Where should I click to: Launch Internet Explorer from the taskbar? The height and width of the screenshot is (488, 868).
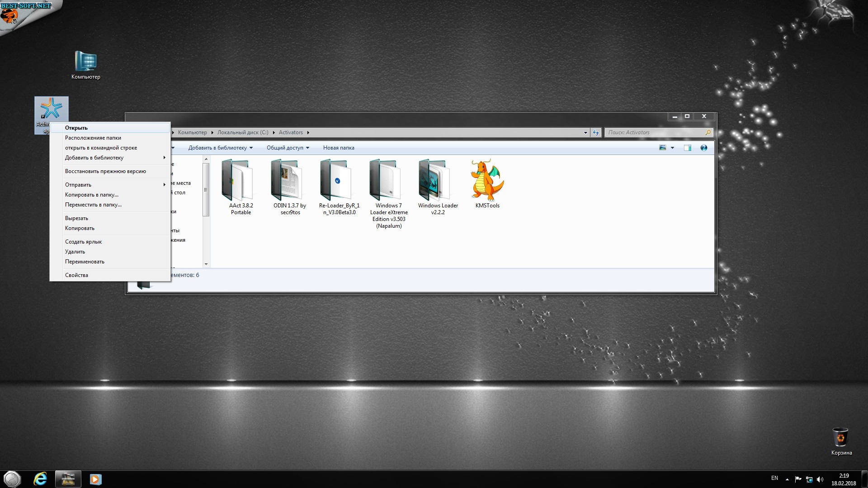[40, 479]
